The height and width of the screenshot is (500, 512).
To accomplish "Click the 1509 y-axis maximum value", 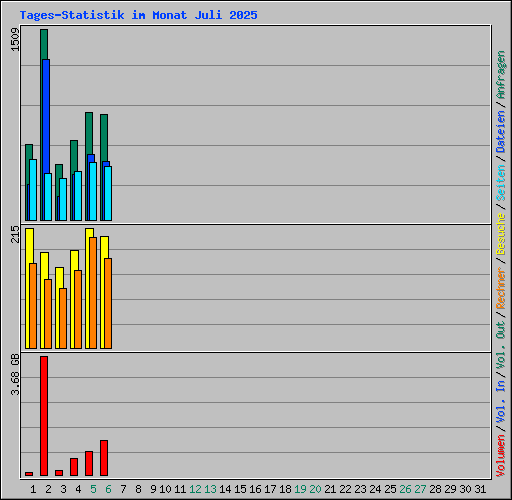I will point(15,39).
